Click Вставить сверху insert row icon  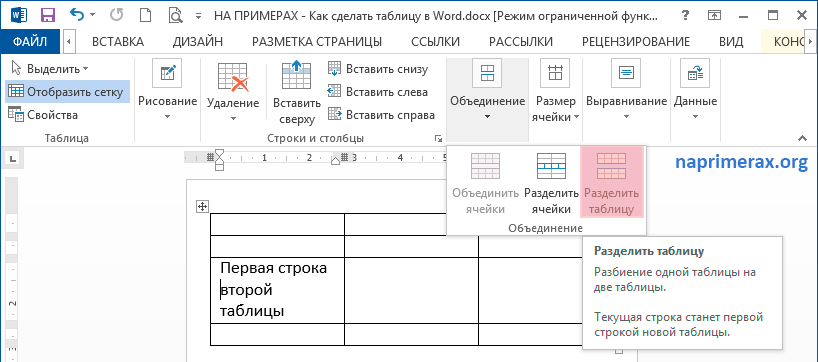click(x=296, y=76)
